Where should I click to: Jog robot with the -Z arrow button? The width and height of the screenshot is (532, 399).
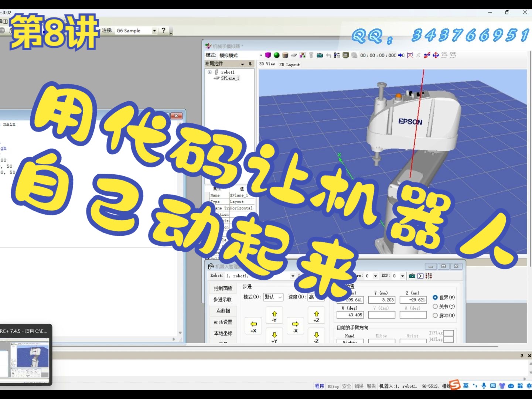[x=317, y=336]
